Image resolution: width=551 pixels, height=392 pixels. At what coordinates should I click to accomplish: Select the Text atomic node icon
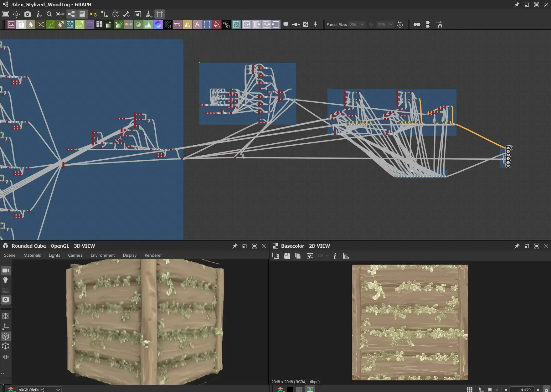click(x=197, y=24)
